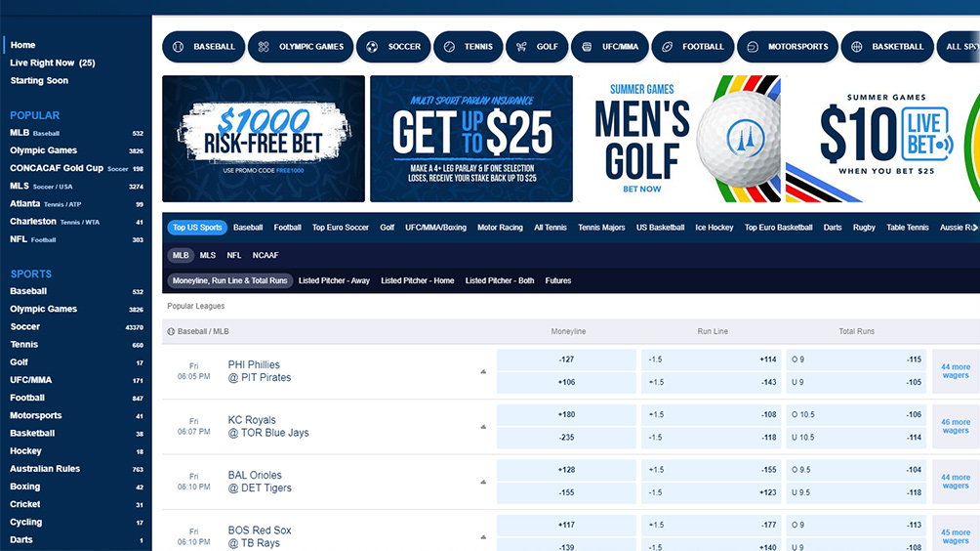Image resolution: width=980 pixels, height=551 pixels.
Task: Click the Baseball / MLB league header icon
Action: click(x=171, y=331)
